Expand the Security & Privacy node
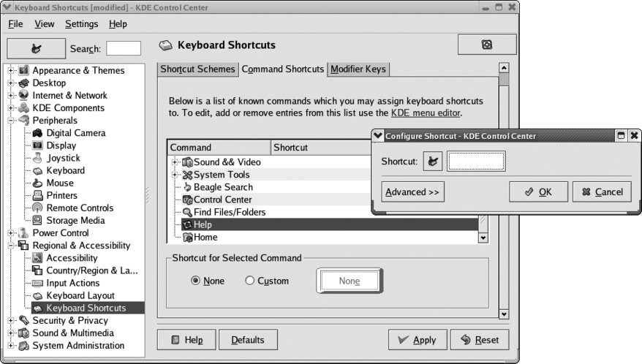 [11, 320]
